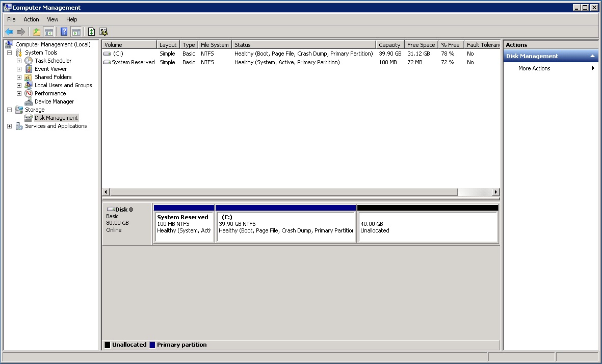Expand the Event Viewer tree node
Image resolution: width=602 pixels, height=364 pixels.
[19, 68]
